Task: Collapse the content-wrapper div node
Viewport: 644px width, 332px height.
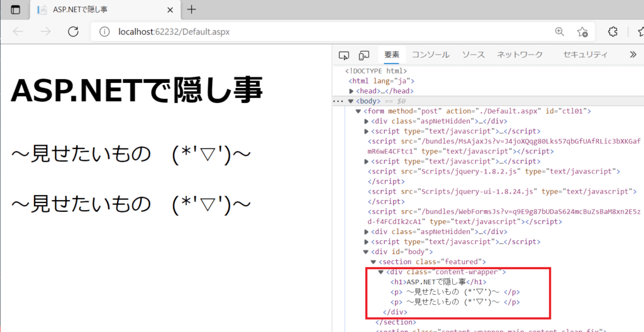Action: tap(380, 272)
